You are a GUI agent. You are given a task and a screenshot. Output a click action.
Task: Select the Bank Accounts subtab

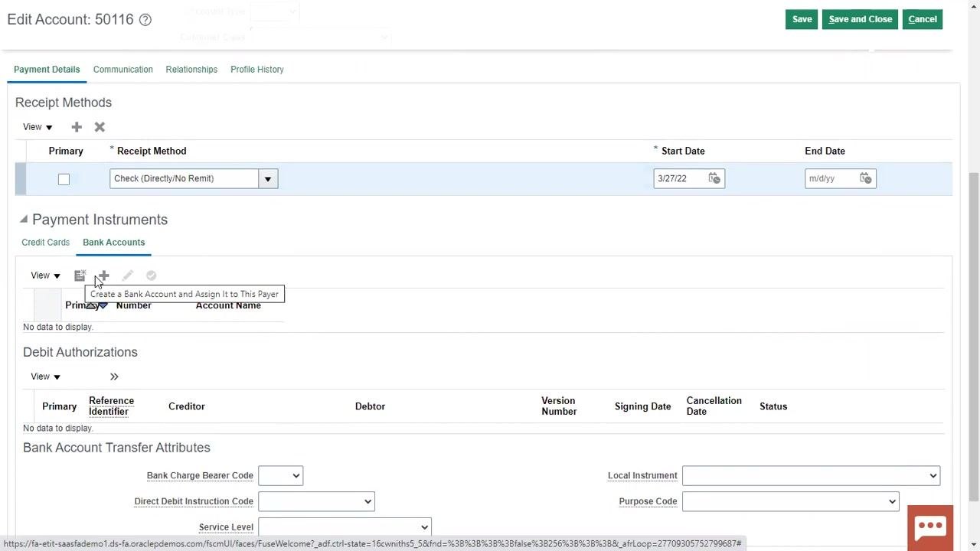click(x=113, y=243)
